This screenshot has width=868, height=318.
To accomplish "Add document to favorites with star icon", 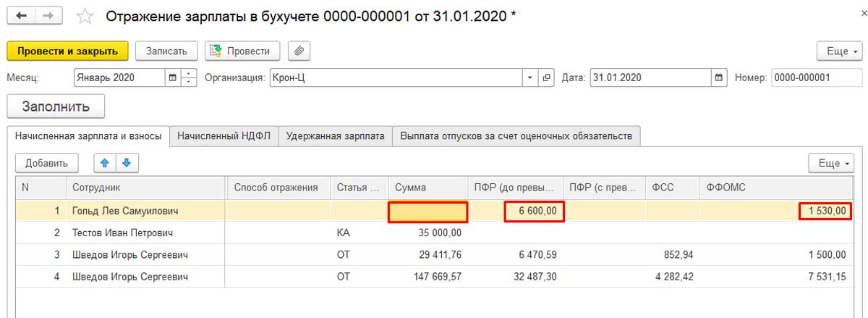I will (x=85, y=16).
